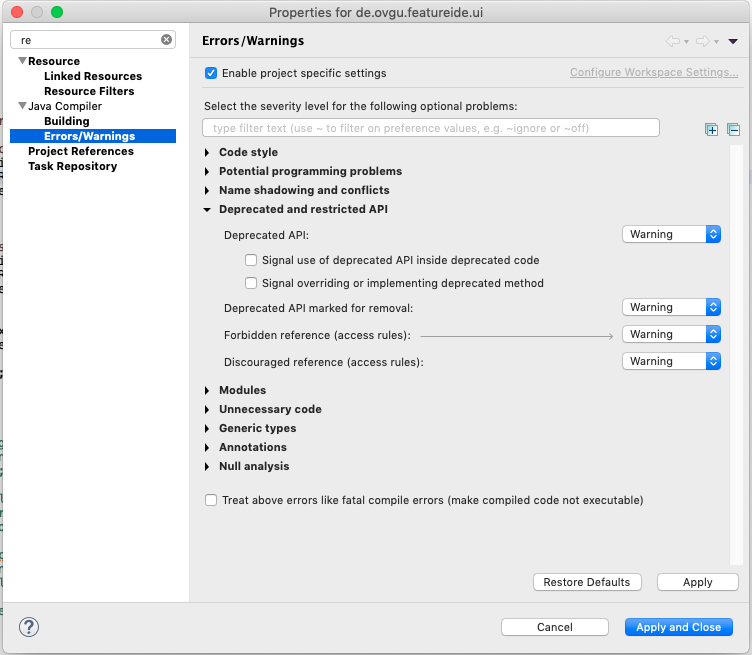This screenshot has width=752, height=655.
Task: Click the Forbidden reference (access rules) label
Action: tap(317, 335)
